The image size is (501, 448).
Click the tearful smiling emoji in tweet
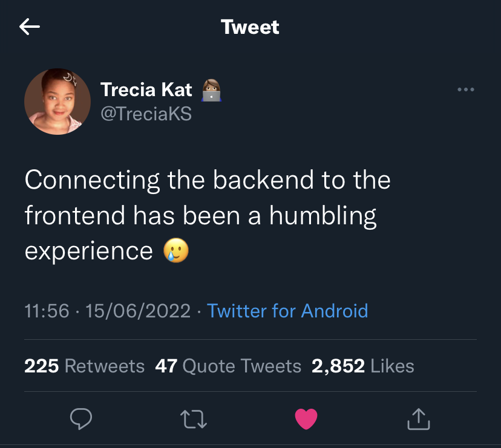pyautogui.click(x=176, y=251)
